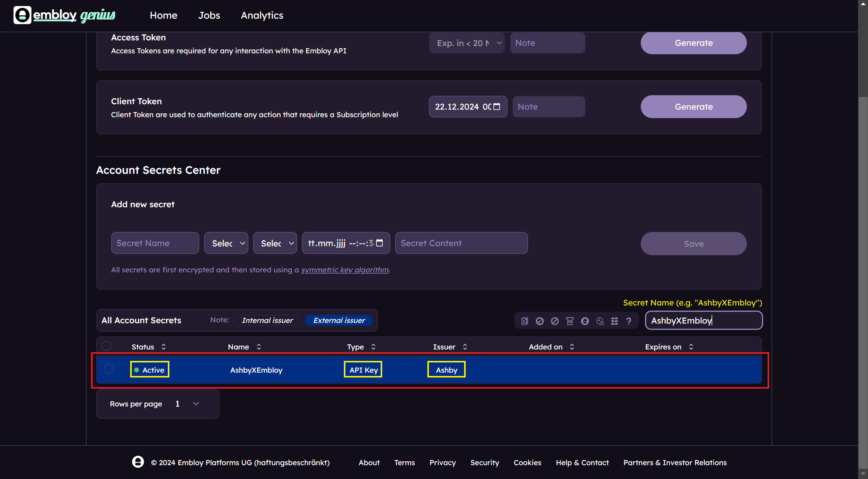Open the symmetric key algorithm link

(x=345, y=270)
